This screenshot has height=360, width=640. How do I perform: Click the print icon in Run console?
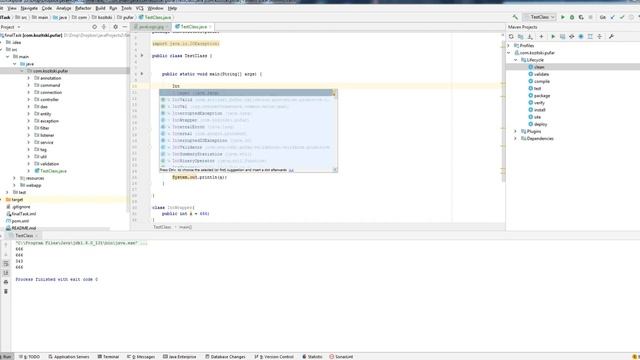pyautogui.click(x=6, y=282)
